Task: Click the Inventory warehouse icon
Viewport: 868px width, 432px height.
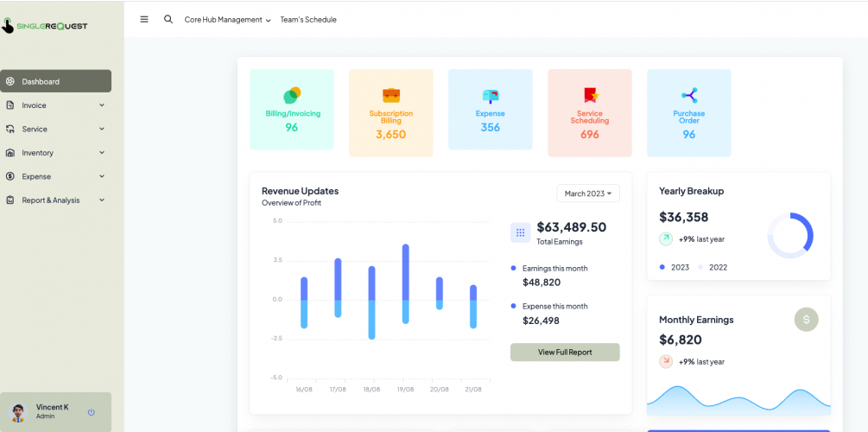Action: tap(10, 153)
